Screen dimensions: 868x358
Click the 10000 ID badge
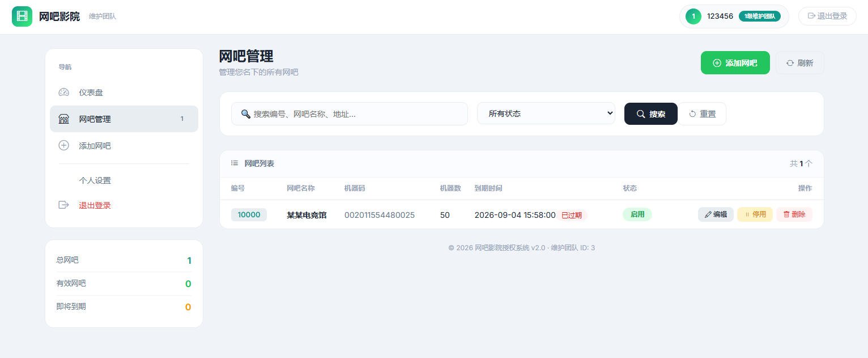click(249, 214)
